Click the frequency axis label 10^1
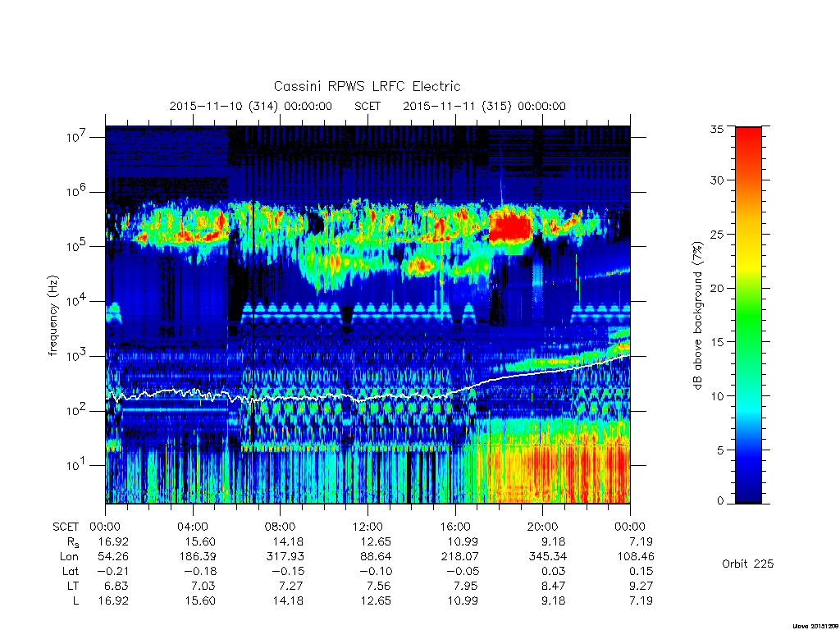 pos(75,466)
